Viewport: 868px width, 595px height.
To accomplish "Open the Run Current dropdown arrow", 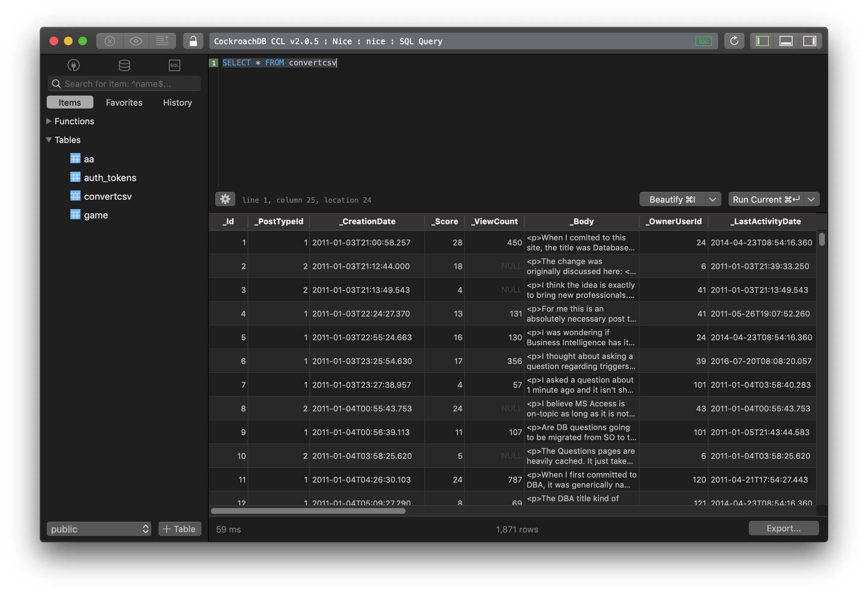I will coord(811,199).
